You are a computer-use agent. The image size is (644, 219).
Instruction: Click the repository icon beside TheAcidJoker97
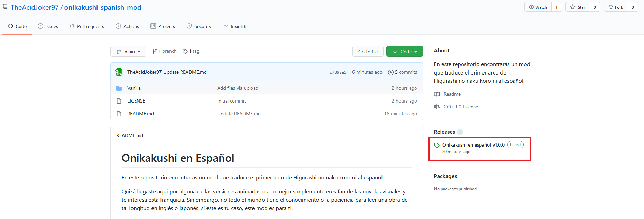[x=5, y=7]
